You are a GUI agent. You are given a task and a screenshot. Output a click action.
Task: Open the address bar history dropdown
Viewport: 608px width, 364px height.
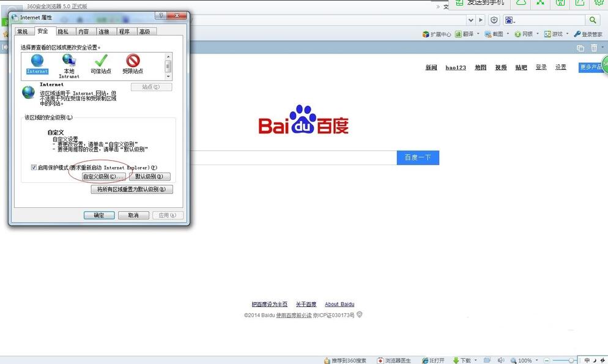[x=471, y=20]
